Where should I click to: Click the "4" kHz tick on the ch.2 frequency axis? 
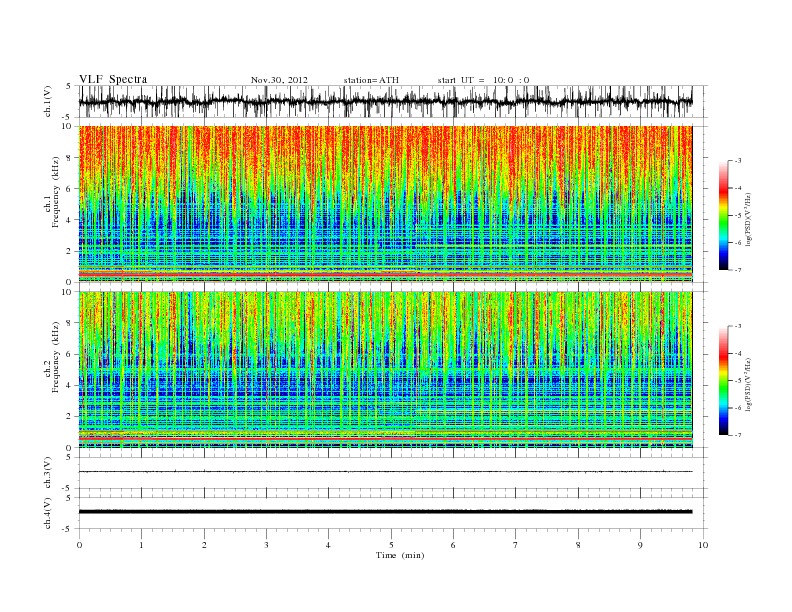tap(69, 385)
